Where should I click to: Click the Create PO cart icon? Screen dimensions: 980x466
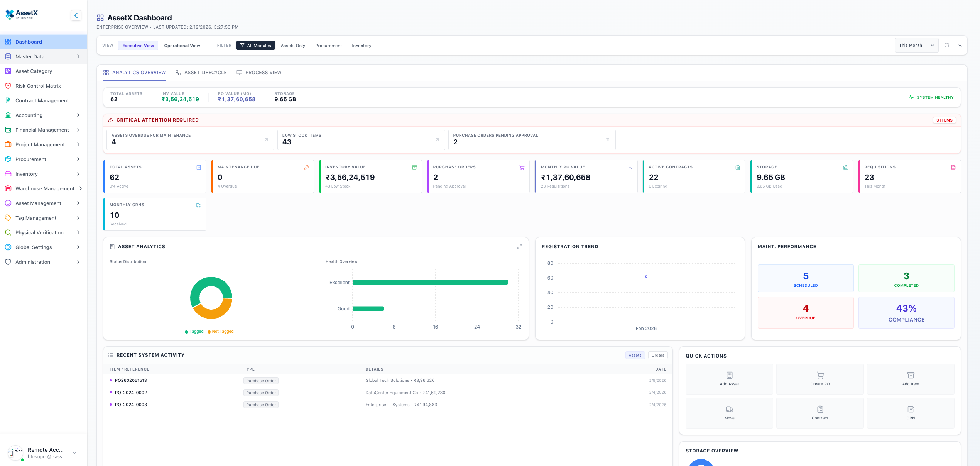[819, 375]
